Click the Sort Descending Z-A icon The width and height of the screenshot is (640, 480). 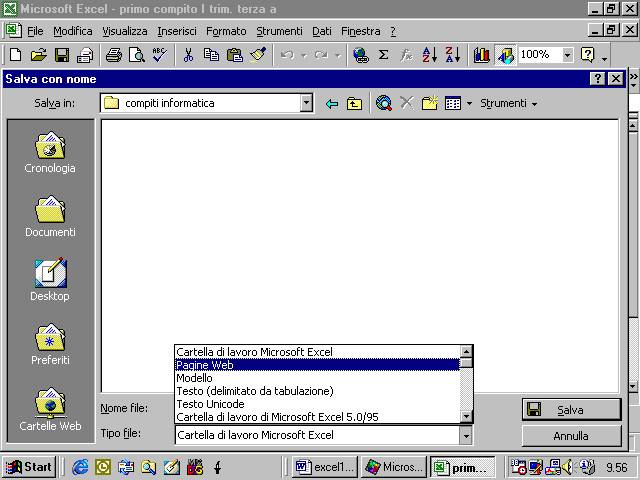[x=453, y=55]
